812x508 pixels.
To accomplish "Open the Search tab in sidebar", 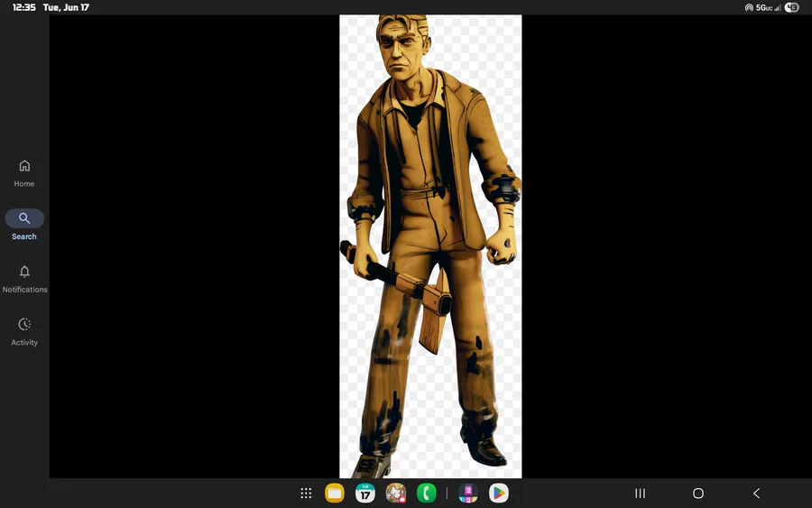I will point(24,225).
